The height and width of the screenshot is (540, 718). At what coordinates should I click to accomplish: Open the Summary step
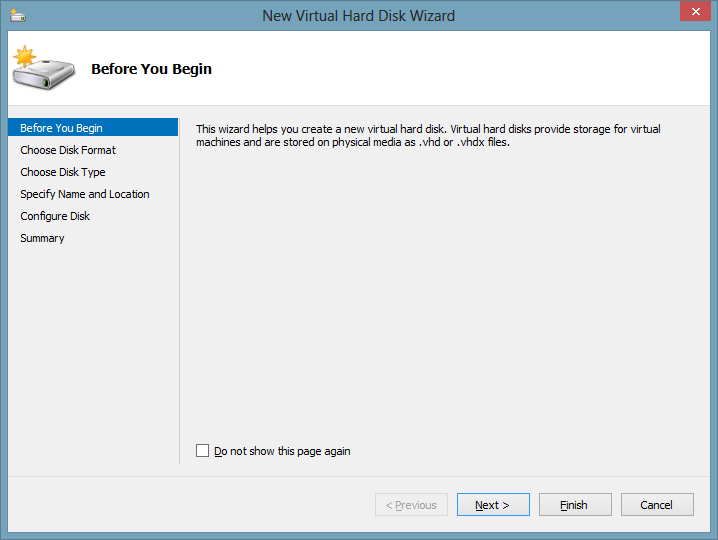click(x=42, y=238)
